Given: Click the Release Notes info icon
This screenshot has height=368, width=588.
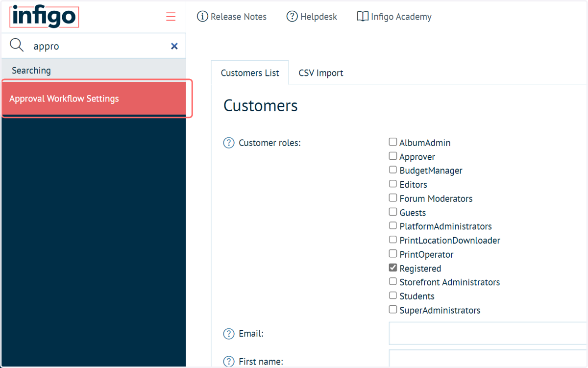Looking at the screenshot, I should [202, 17].
